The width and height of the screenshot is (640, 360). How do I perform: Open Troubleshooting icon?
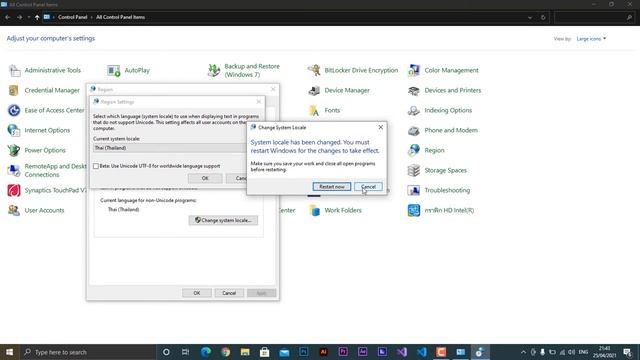[x=413, y=190]
